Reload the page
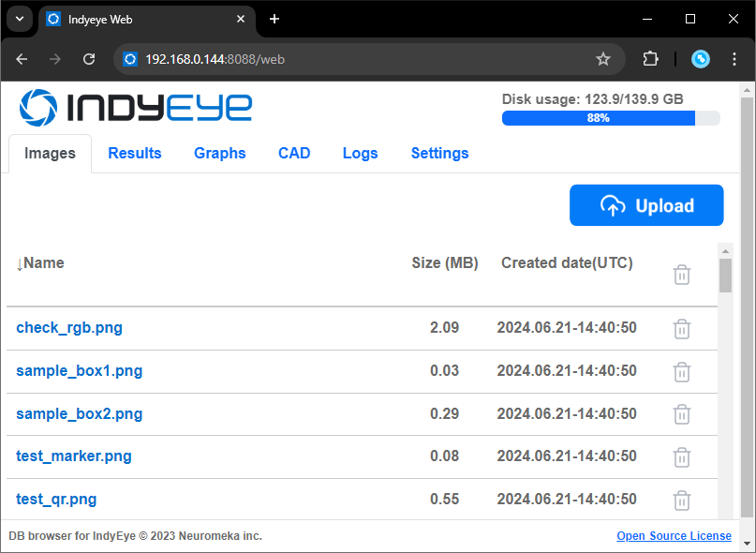This screenshot has width=756, height=553. pos(89,59)
